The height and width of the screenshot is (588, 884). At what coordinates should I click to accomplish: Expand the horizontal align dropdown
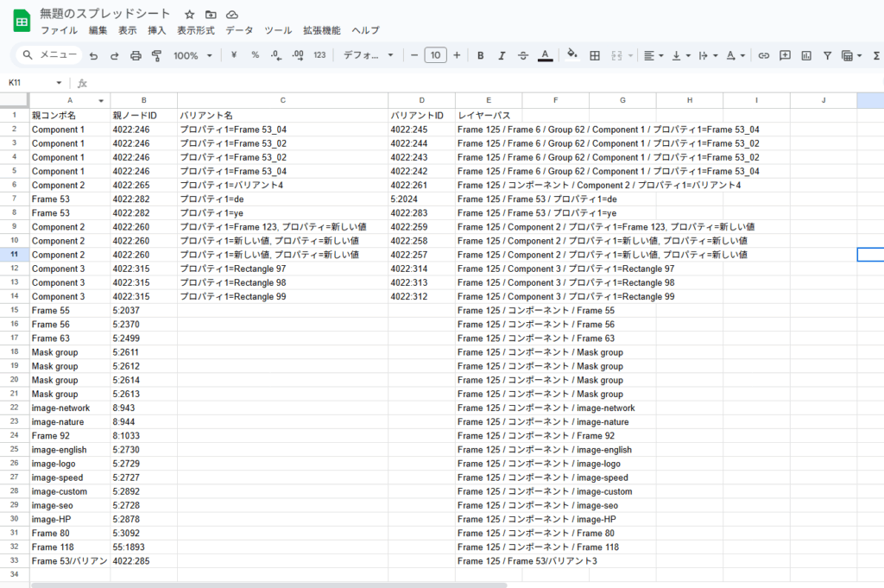pos(654,55)
